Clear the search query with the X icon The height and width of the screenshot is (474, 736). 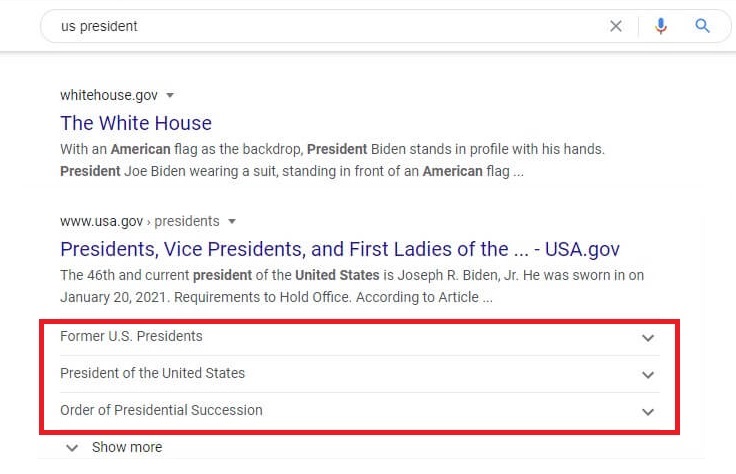point(616,26)
